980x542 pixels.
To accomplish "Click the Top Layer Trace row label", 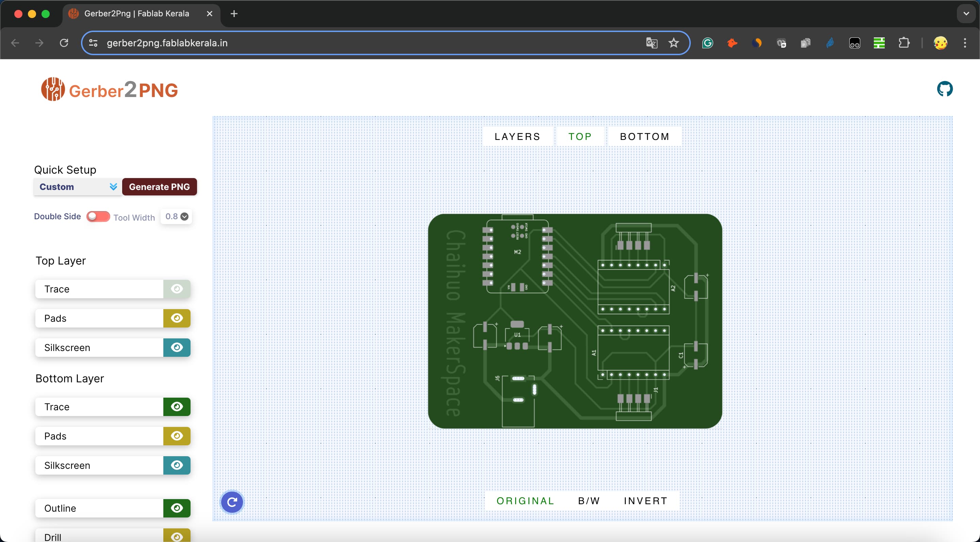I will (x=57, y=289).
